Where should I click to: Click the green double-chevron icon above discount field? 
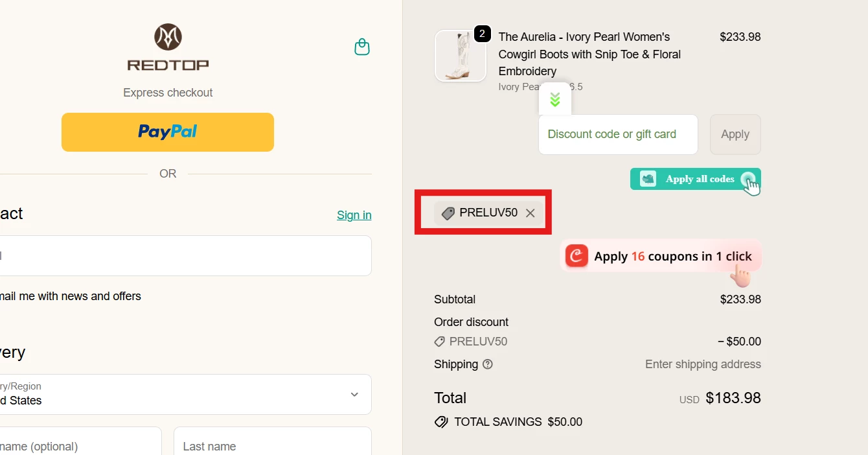(554, 99)
